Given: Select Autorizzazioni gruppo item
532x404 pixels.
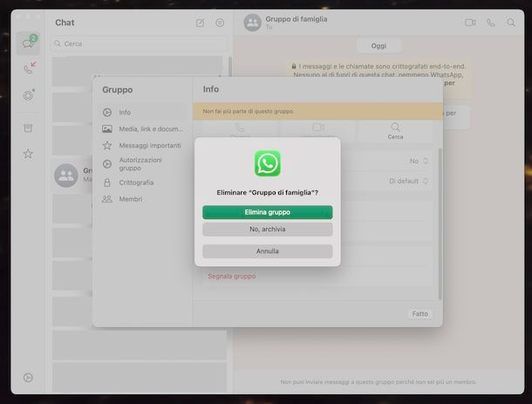Looking at the screenshot, I should 142,164.
